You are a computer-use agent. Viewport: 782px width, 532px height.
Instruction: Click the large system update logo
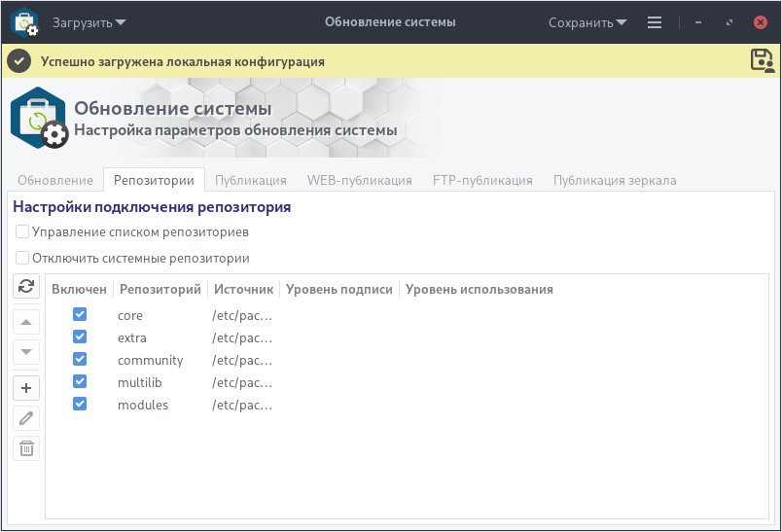pyautogui.click(x=39, y=118)
